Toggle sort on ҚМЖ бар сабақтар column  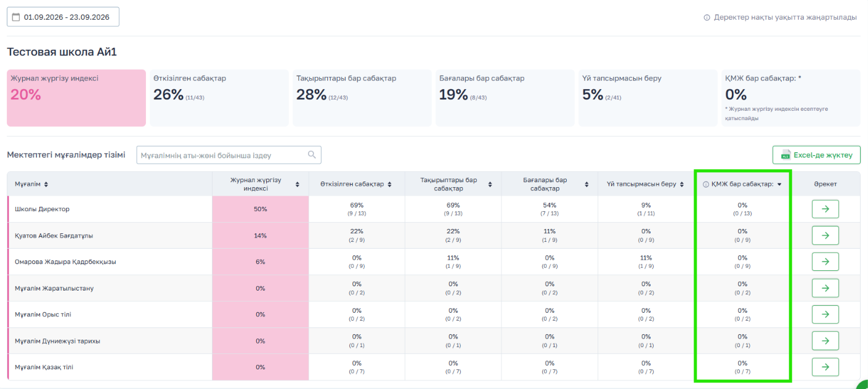click(779, 184)
